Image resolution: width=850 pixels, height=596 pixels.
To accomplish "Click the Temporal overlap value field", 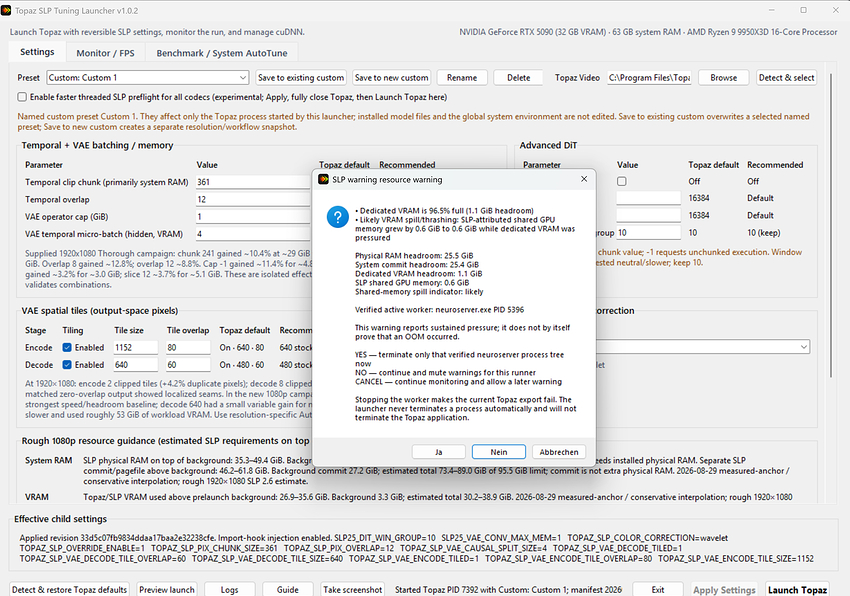I will (x=254, y=200).
